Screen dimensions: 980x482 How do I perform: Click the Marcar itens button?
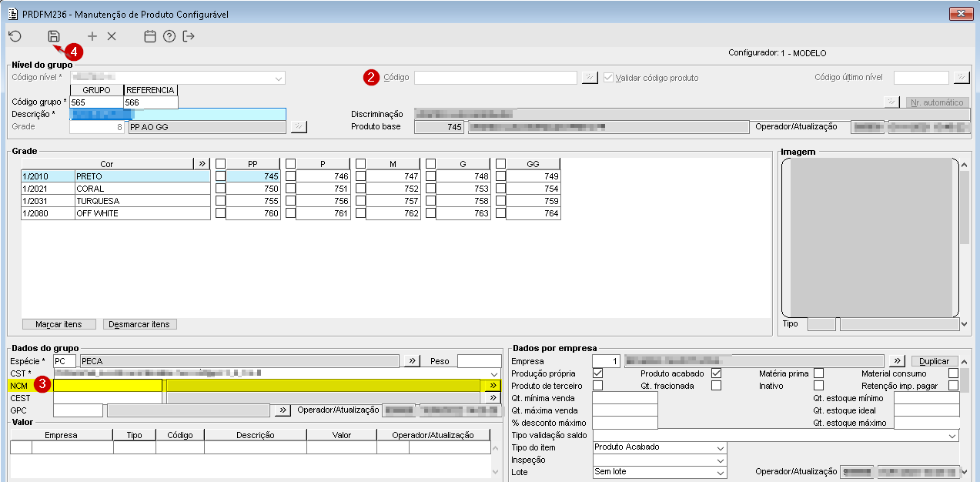[x=59, y=324]
